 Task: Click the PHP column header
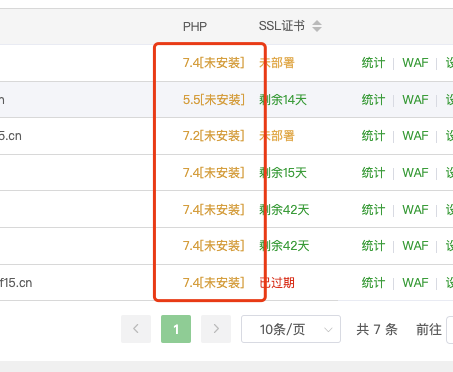(195, 26)
